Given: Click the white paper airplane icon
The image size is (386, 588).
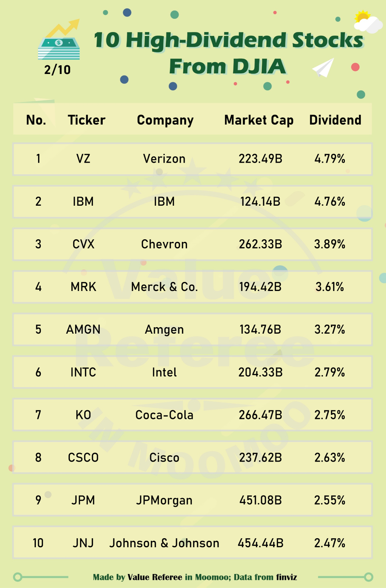Looking at the screenshot, I should 324,68.
